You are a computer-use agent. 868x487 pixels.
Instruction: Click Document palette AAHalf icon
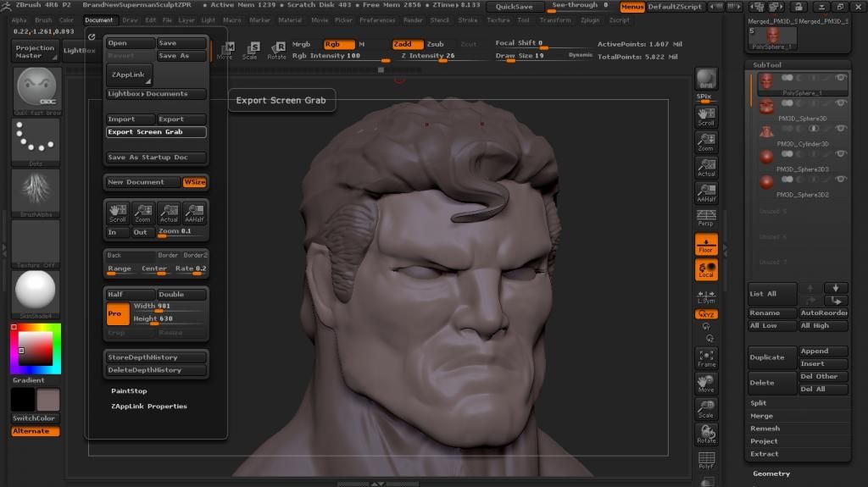[194, 213]
